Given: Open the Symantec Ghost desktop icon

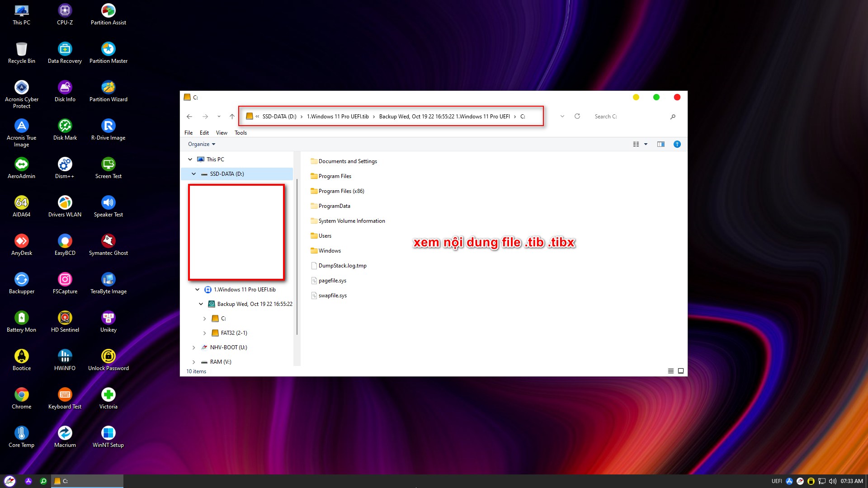Looking at the screenshot, I should 108,241.
